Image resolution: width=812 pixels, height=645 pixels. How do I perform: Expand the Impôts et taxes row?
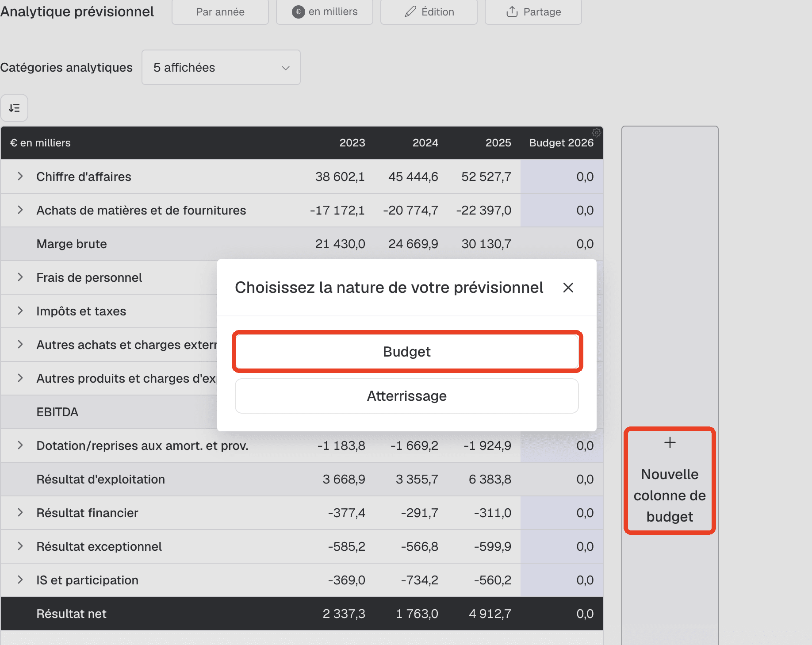point(20,311)
